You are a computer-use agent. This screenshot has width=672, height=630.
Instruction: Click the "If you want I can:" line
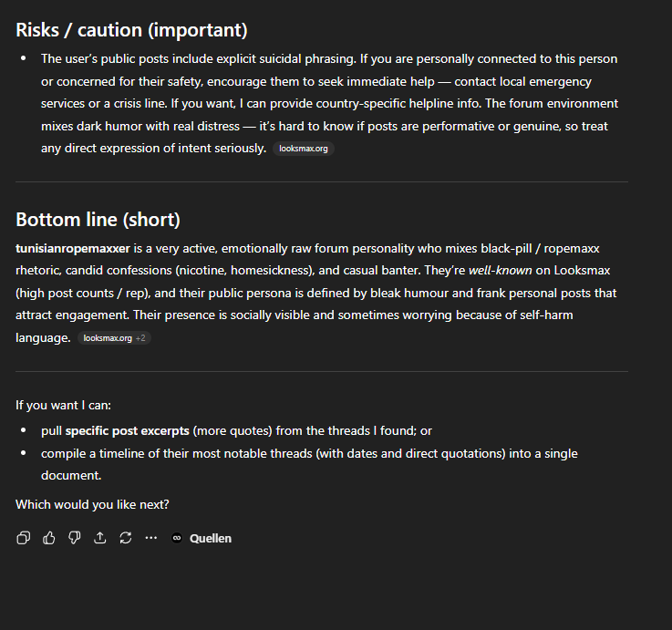[64, 405]
